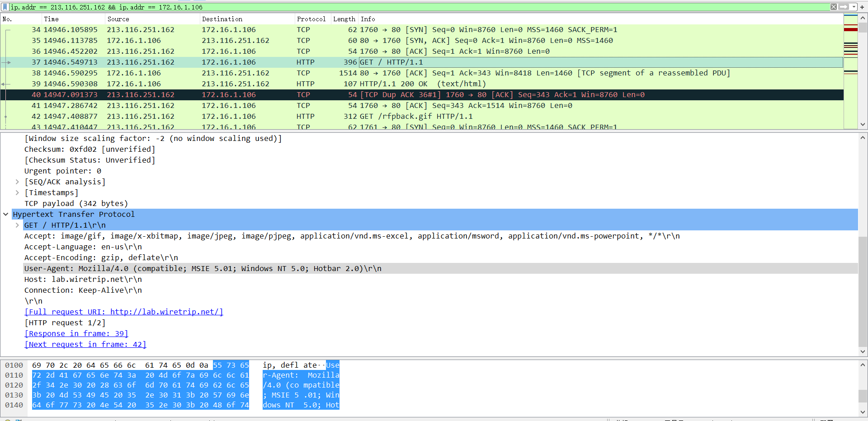Expand the GET / HTTP/1.1 request line
Viewport: 868px width, 421px height.
click(17, 225)
